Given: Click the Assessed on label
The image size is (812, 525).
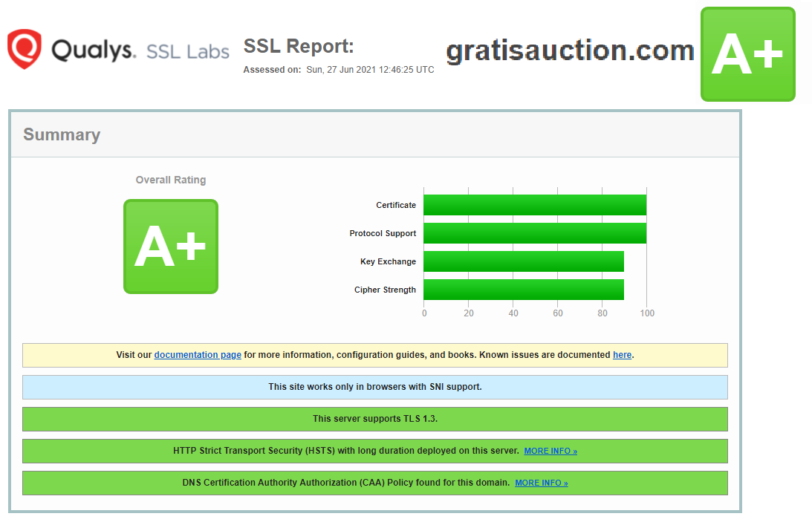Looking at the screenshot, I should click(x=272, y=69).
